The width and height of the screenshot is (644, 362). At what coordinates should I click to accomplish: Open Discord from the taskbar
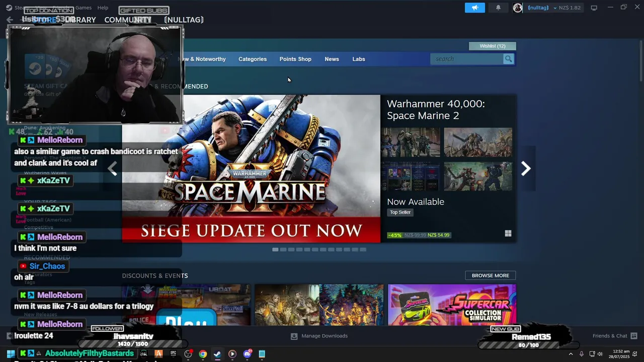247,354
